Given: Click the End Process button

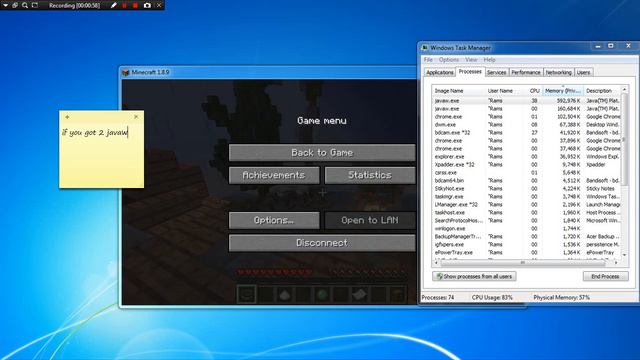Looking at the screenshot, I should (605, 276).
